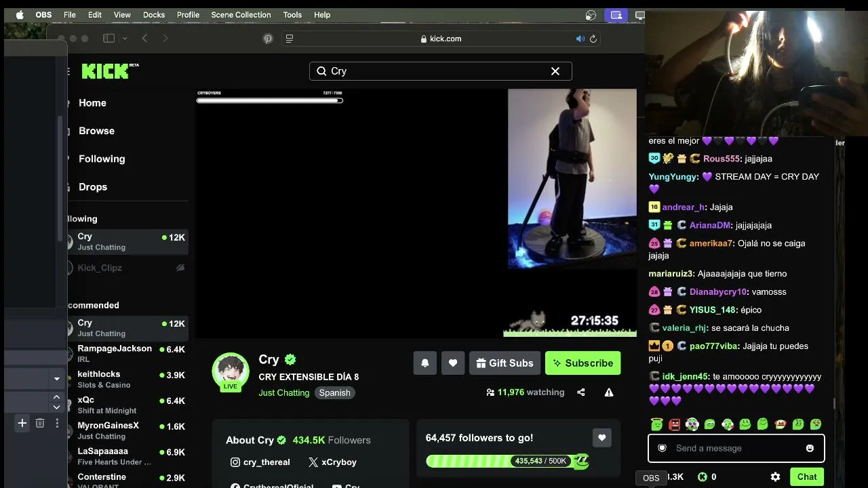Open RampageJackson's IRL stream
The height and width of the screenshot is (488, 868).
click(128, 354)
